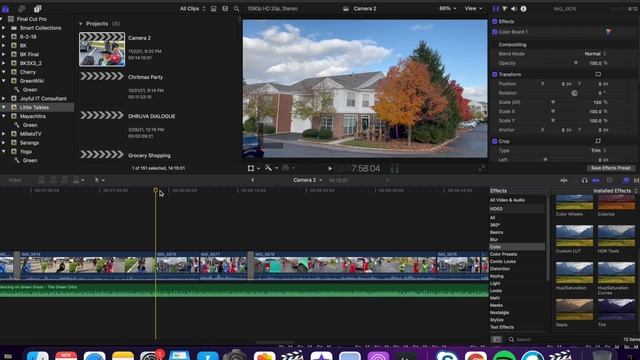Open the Titles and Generators sidebar
The image size is (640, 360).
point(37,9)
